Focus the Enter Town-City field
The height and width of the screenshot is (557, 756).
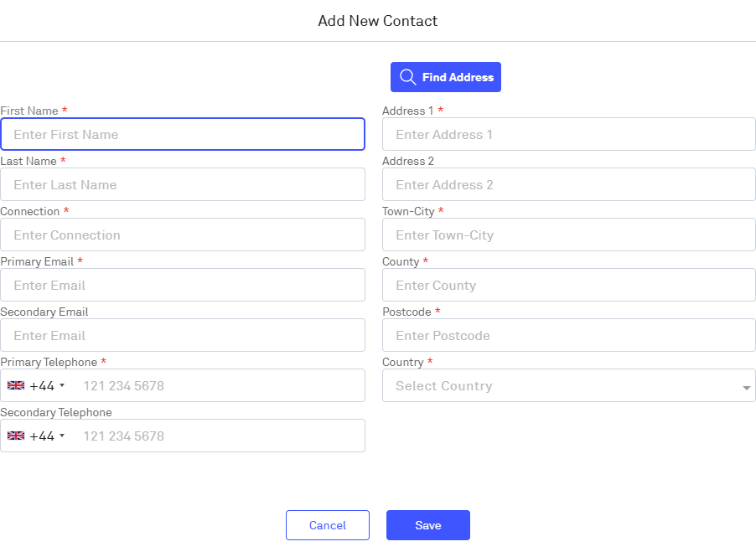click(568, 235)
